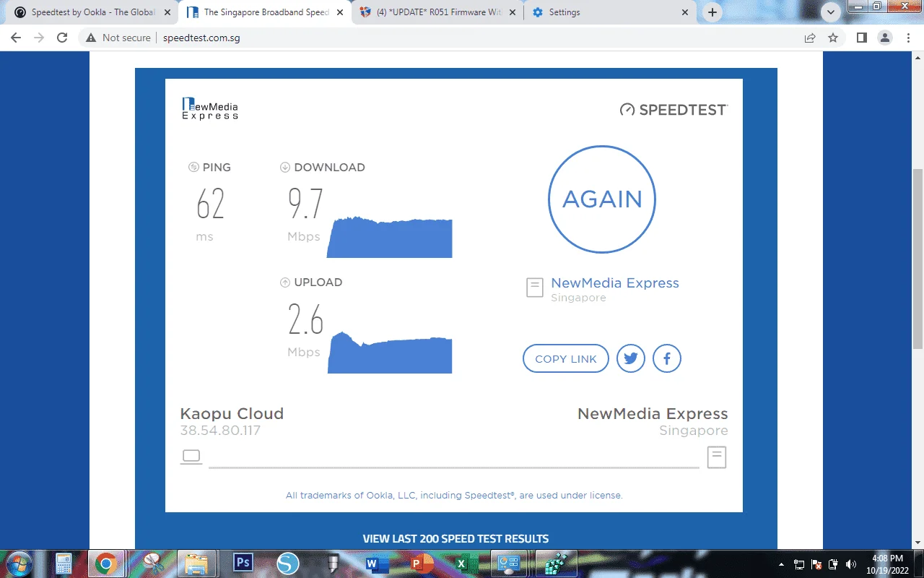This screenshot has height=578, width=924.
Task: Click the NewMedia Express logo
Action: click(x=210, y=108)
